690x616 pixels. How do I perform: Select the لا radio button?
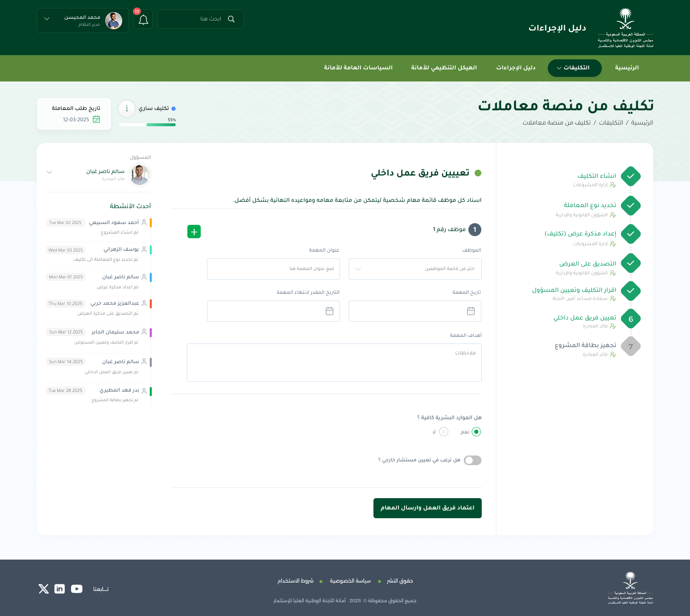click(444, 432)
